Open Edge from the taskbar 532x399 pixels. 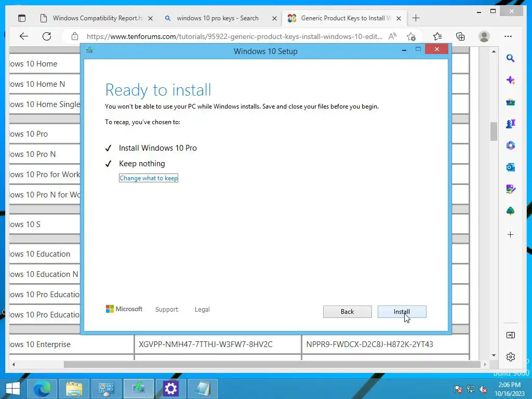(x=42, y=389)
